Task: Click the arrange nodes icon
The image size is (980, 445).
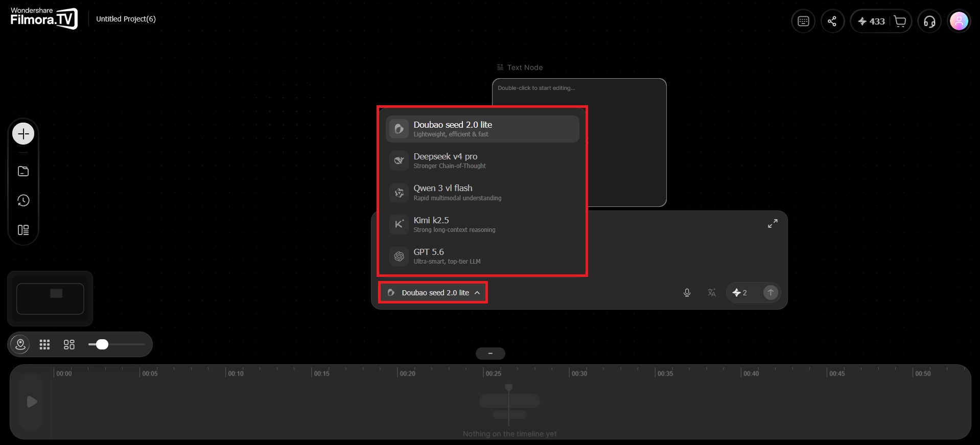Action: 69,344
